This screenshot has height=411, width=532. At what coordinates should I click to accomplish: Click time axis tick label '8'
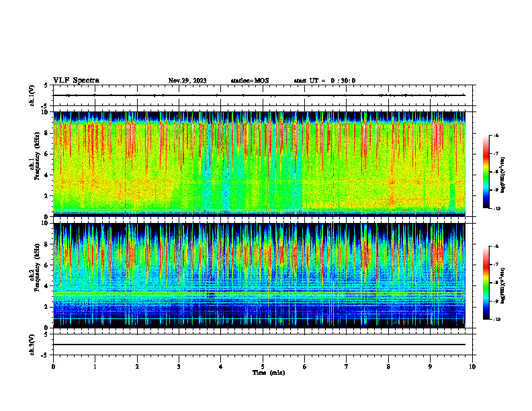pos(388,367)
